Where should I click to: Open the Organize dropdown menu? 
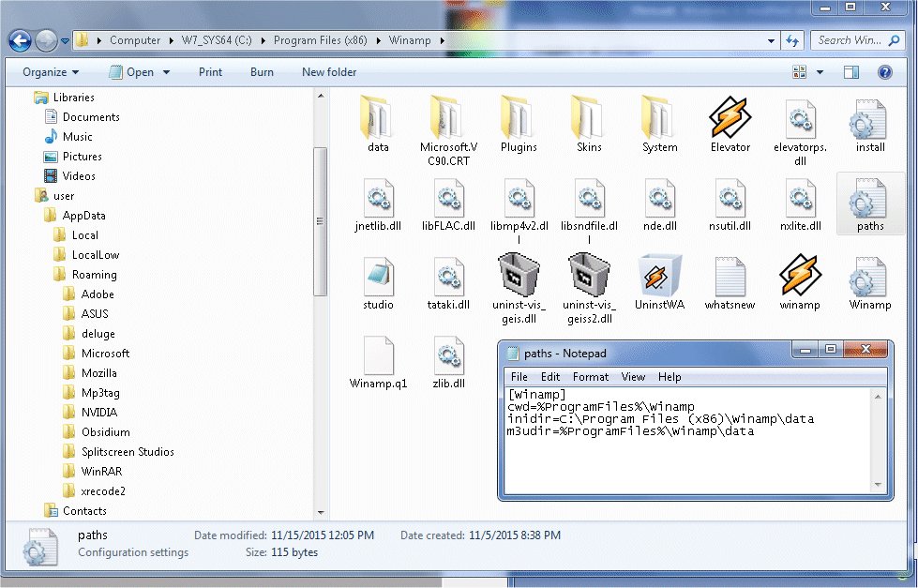(51, 72)
